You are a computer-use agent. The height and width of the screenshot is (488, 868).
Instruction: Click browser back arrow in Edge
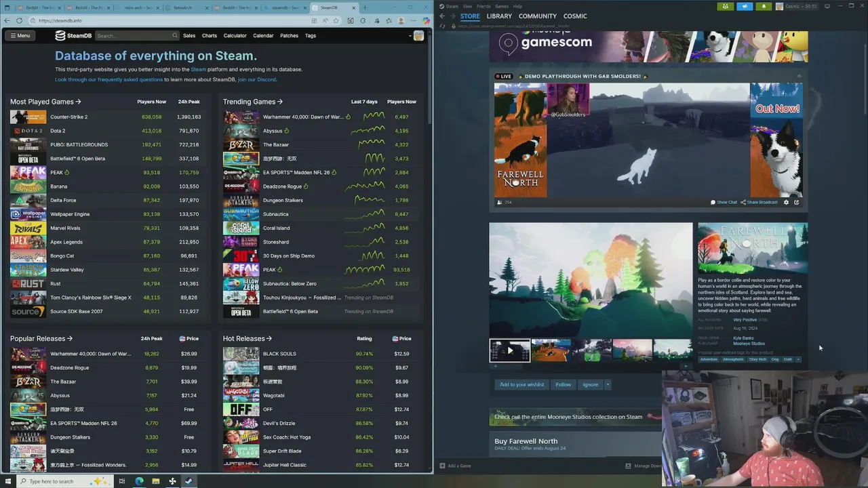coord(7,20)
